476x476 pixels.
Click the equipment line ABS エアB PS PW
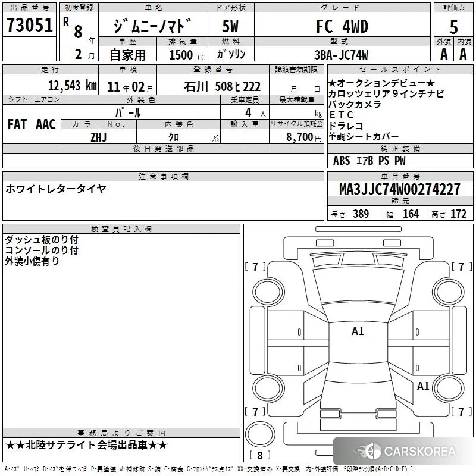click(369, 161)
